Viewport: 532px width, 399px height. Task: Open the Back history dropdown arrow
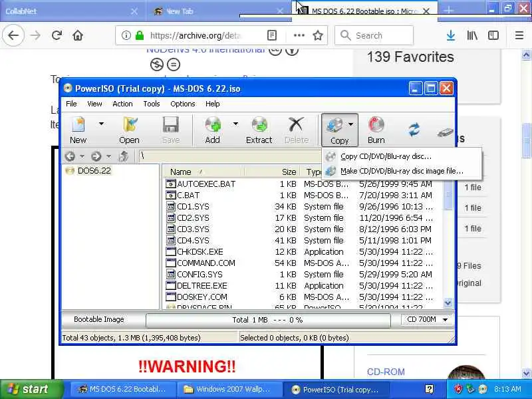point(82,156)
